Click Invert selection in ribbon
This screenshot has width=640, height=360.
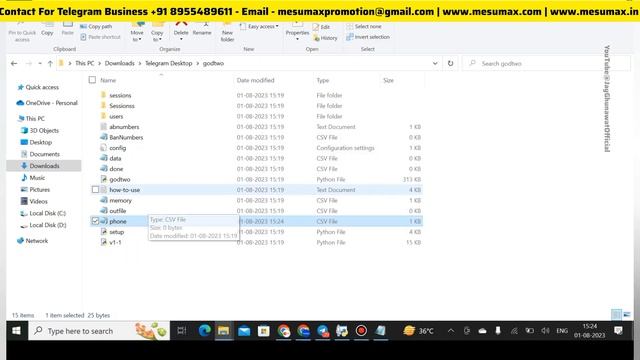[368, 37]
